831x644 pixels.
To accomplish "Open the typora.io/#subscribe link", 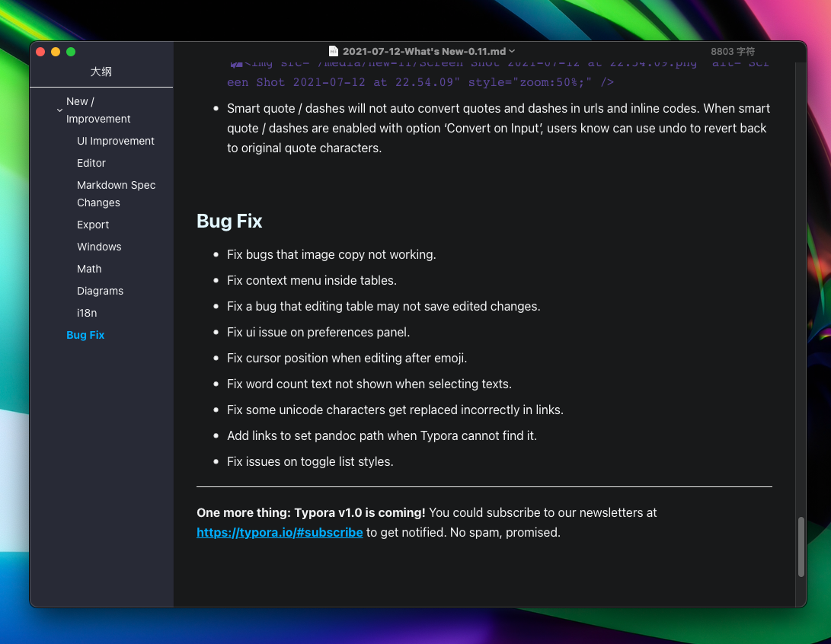I will click(280, 532).
